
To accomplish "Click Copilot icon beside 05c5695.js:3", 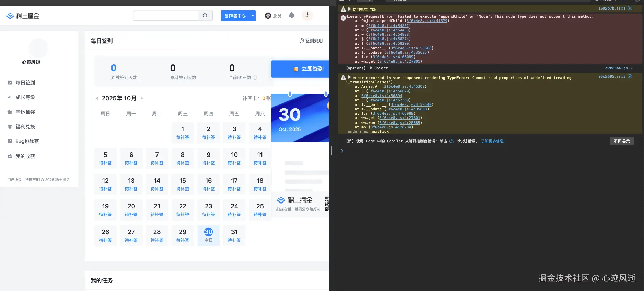I will tap(630, 76).
